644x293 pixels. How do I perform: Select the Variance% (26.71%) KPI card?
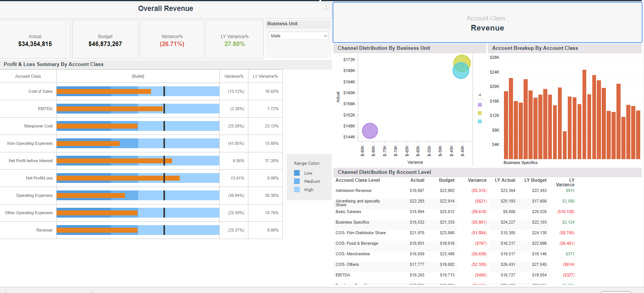[172, 40]
